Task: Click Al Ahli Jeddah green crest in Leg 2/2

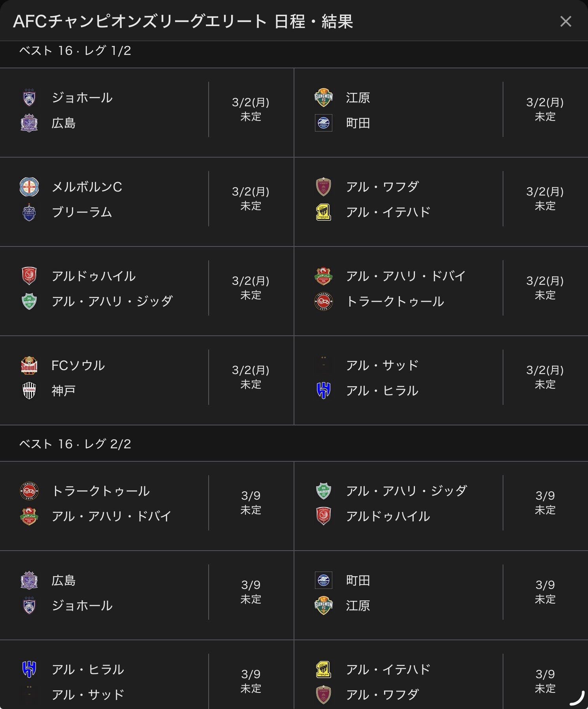Action: pos(323,491)
